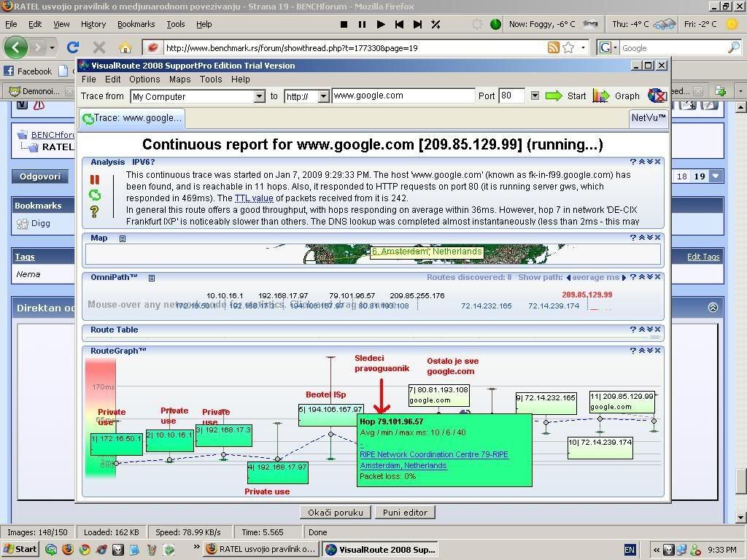Click the RSS feed icon in address bar

coord(553,47)
